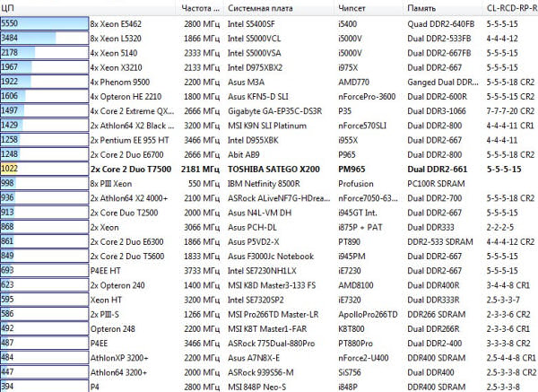Click the Память column header
The height and width of the screenshot is (392, 538).
pyautogui.click(x=421, y=8)
